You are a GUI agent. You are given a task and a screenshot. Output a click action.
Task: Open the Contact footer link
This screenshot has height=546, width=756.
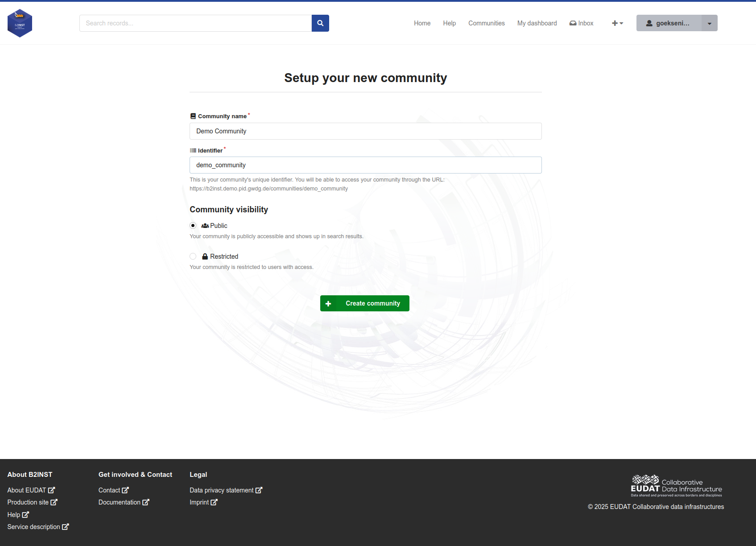coord(114,490)
